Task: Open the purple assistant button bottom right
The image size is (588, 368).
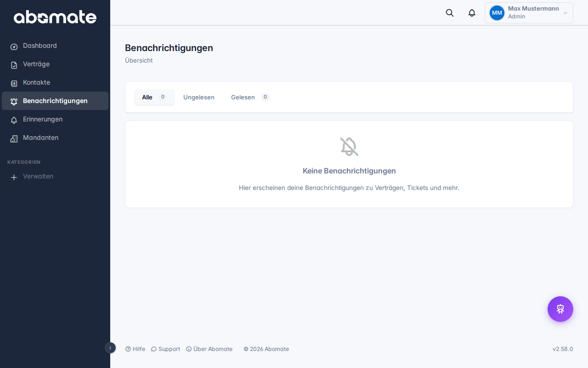Action: pos(560,309)
